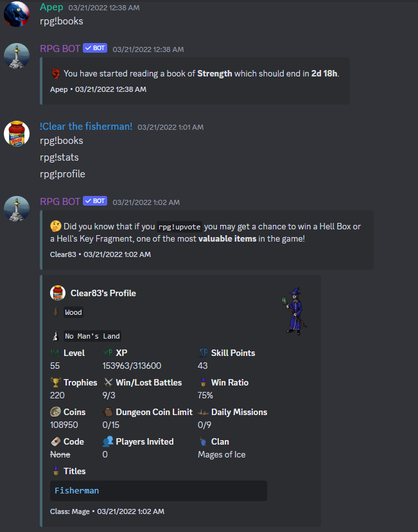
Task: Click the verified BOT badge on first RPG BOT message
Action: 95,48
